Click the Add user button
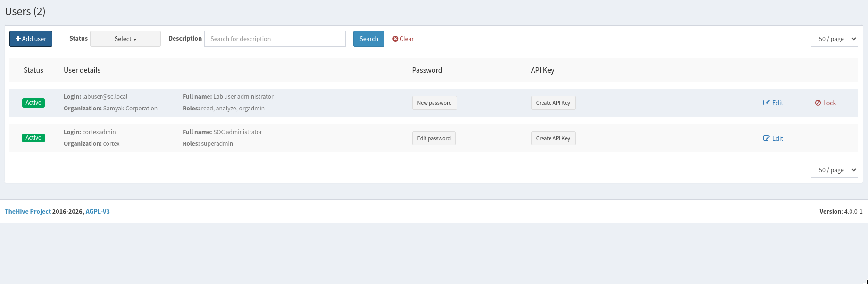Viewport: 868px width, 284px height. click(x=31, y=39)
